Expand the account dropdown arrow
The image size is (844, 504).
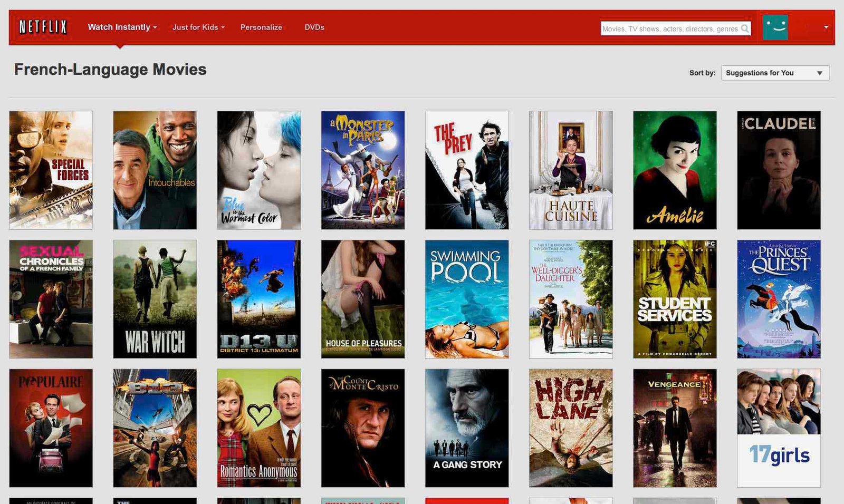point(826,27)
